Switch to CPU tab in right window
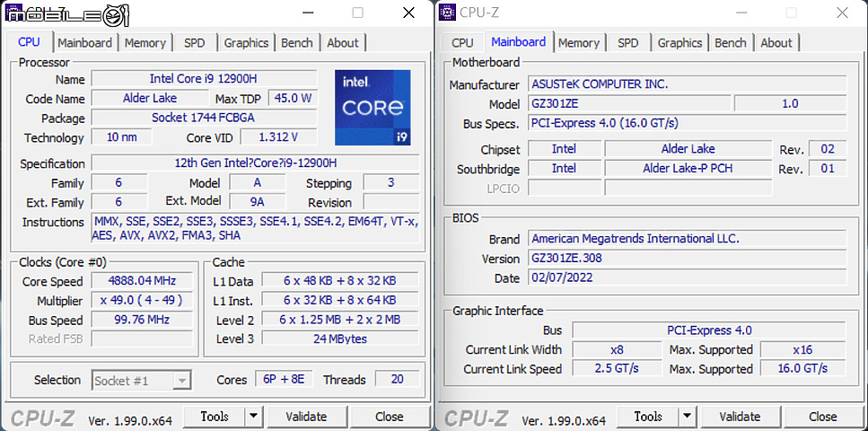 pyautogui.click(x=462, y=43)
